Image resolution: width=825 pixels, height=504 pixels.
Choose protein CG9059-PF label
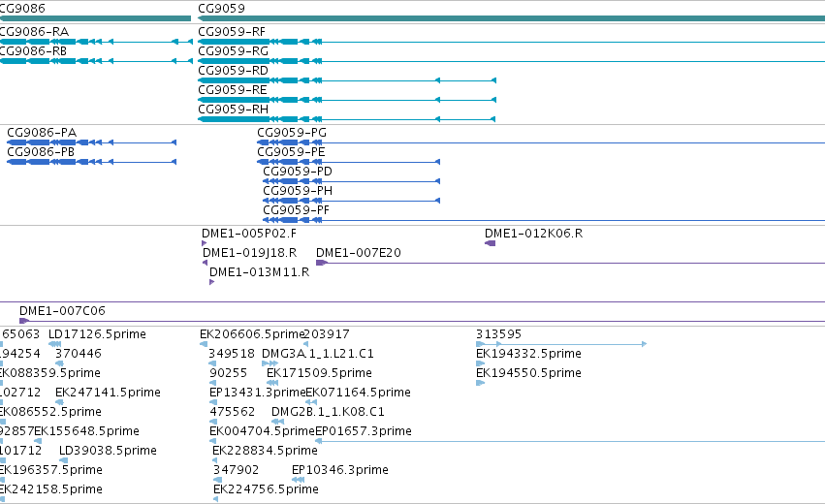tap(297, 210)
